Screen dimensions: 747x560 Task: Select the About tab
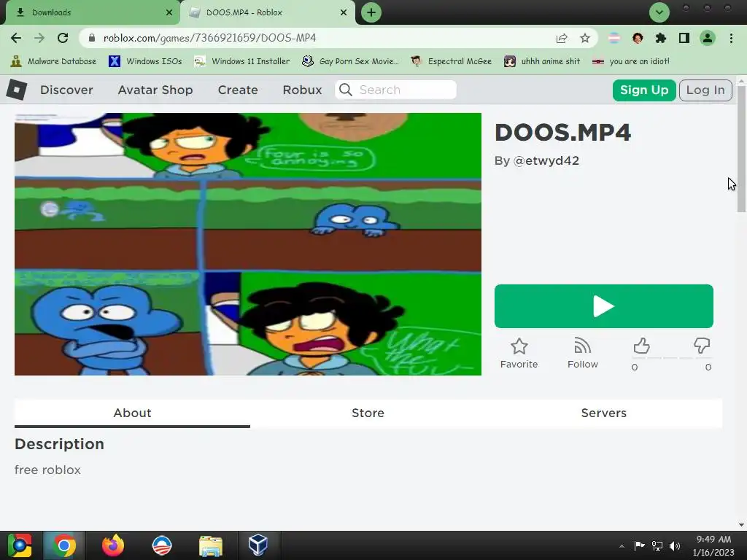pyautogui.click(x=133, y=413)
